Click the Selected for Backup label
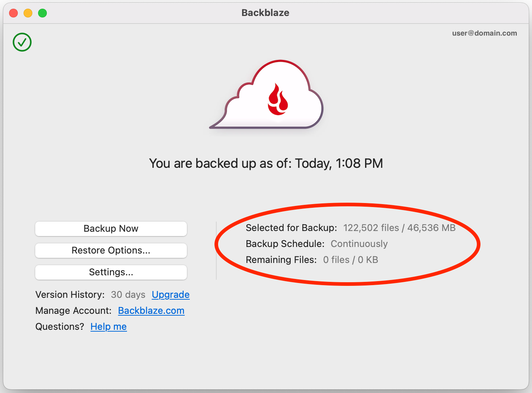 (291, 228)
